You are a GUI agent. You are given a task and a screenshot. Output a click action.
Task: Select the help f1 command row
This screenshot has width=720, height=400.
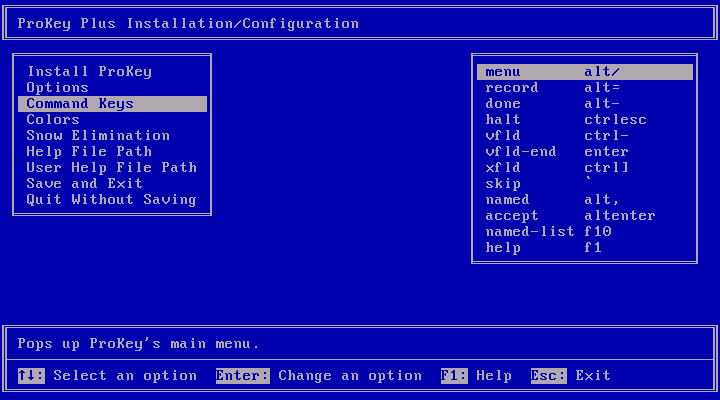coord(585,248)
